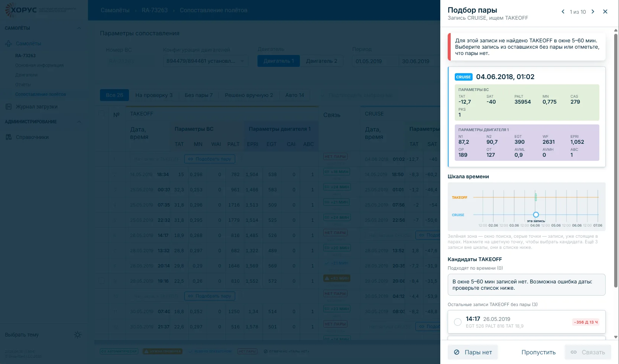Click the sun icon to choose theme

(78, 335)
